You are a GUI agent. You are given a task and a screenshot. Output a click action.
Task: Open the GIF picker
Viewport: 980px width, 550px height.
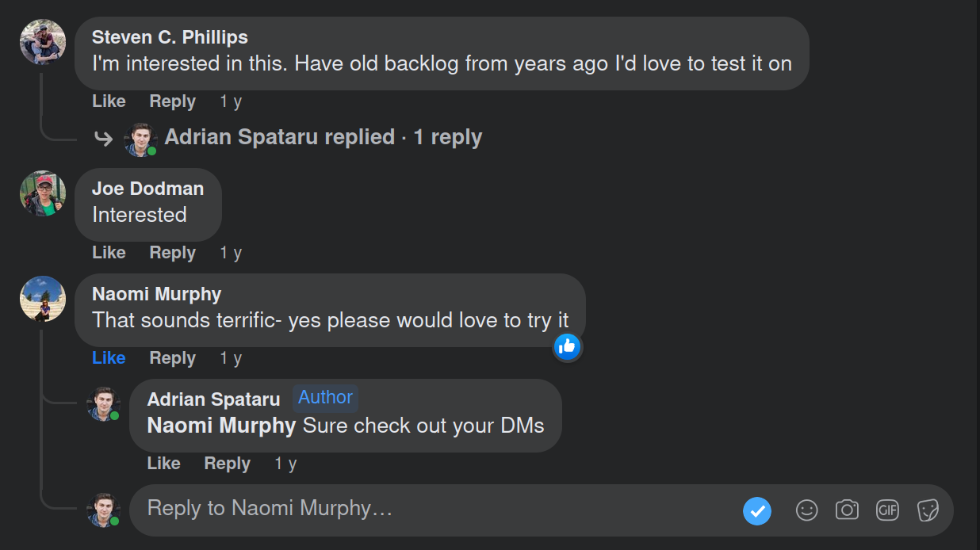887,510
